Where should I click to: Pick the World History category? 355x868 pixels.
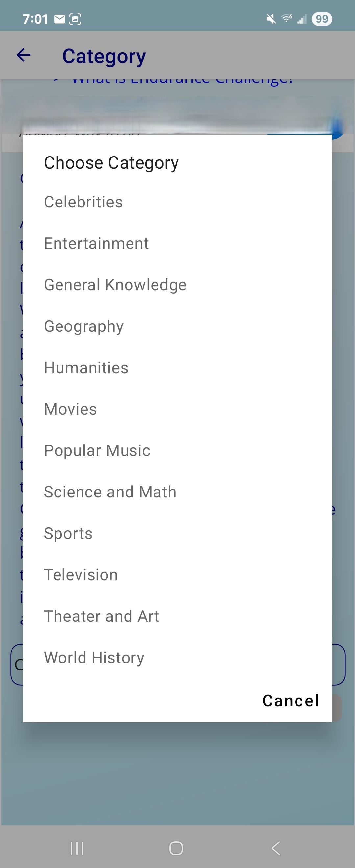tap(177, 658)
